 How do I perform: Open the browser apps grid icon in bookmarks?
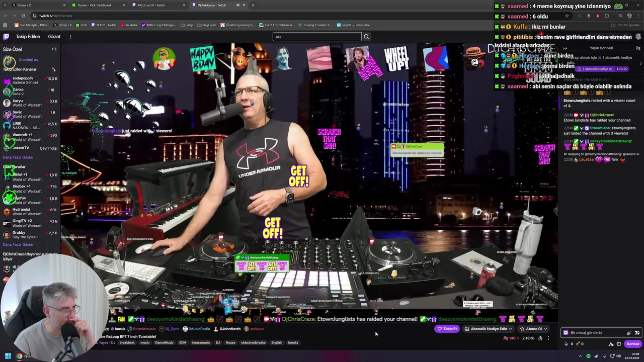tap(6, 25)
